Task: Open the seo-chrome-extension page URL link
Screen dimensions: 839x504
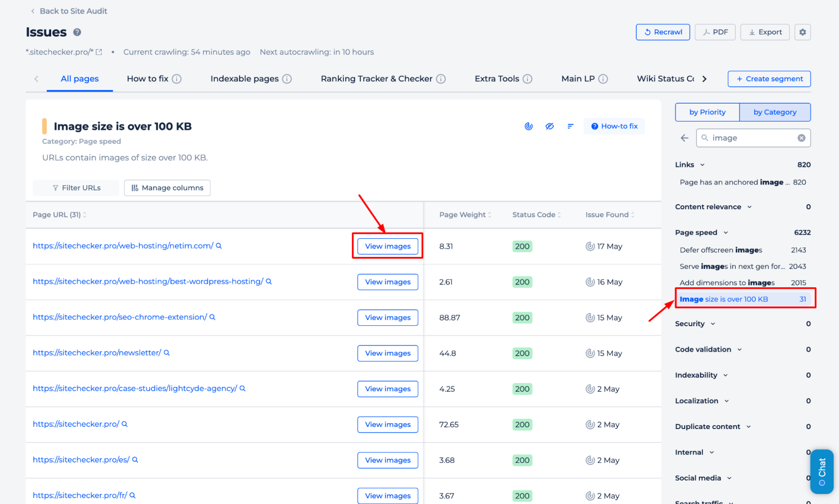Action: click(x=120, y=317)
